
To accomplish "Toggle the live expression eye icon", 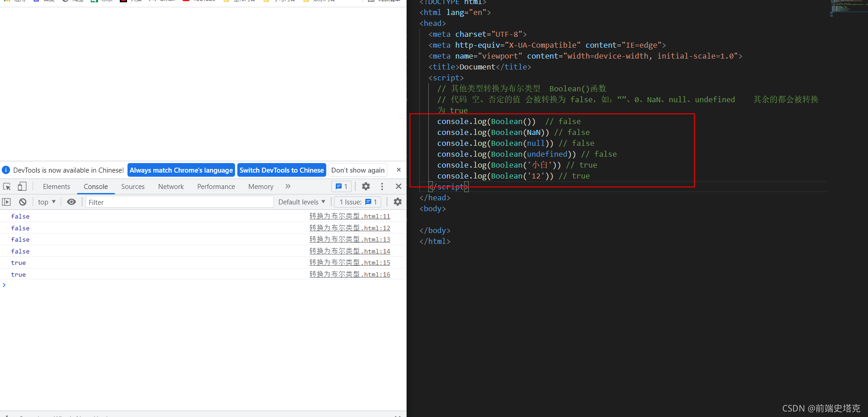I will click(71, 202).
